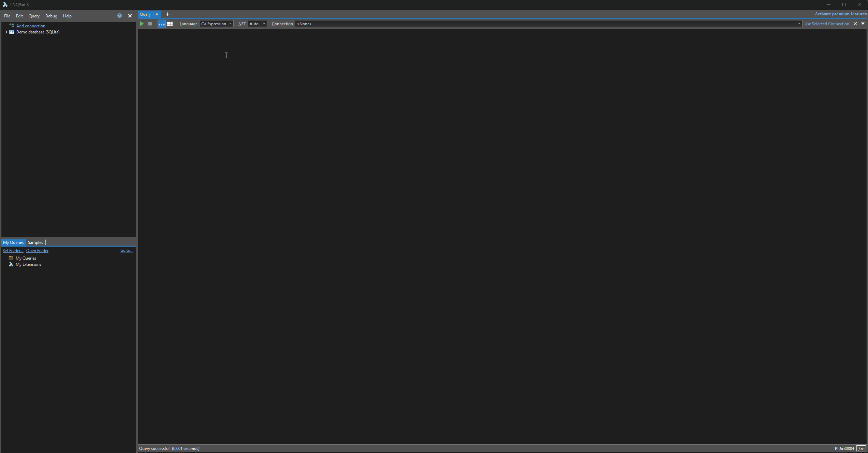Run the query with the green play button

(x=142, y=24)
